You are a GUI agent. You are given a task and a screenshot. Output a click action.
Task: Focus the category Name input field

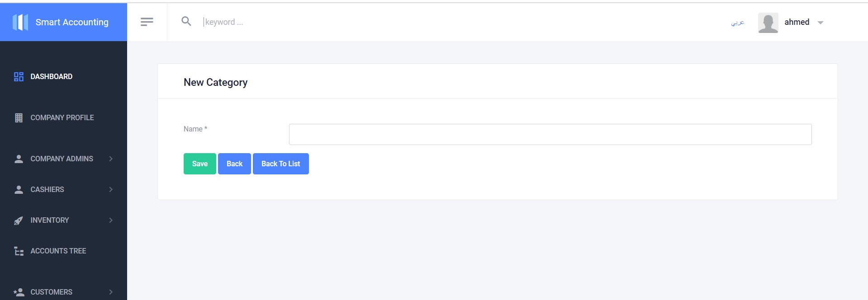point(550,134)
